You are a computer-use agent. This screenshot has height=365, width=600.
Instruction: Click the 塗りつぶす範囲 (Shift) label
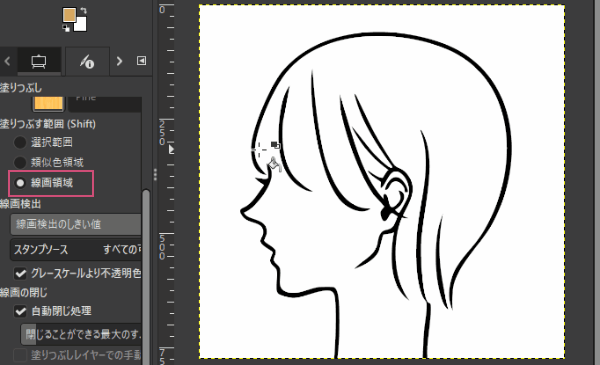pos(48,124)
